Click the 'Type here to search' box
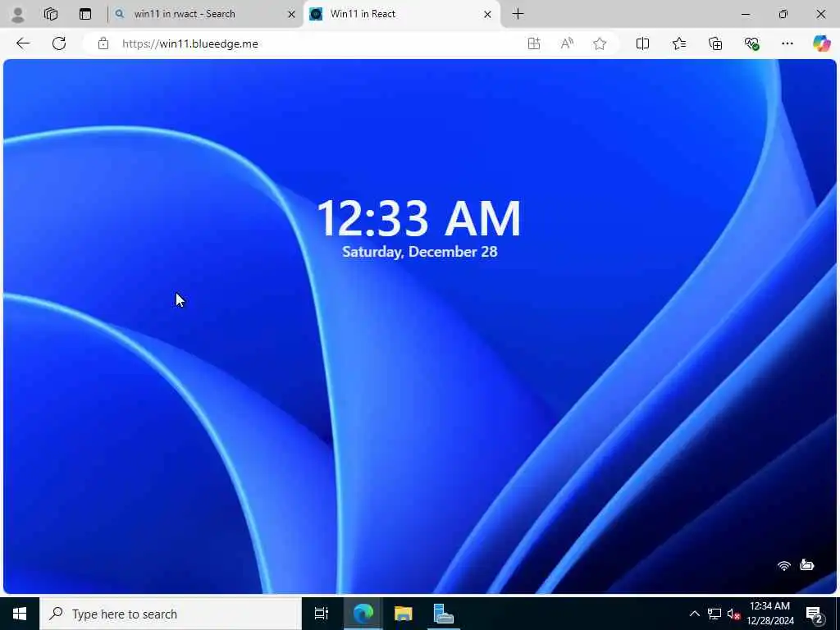840x630 pixels. coord(171,614)
